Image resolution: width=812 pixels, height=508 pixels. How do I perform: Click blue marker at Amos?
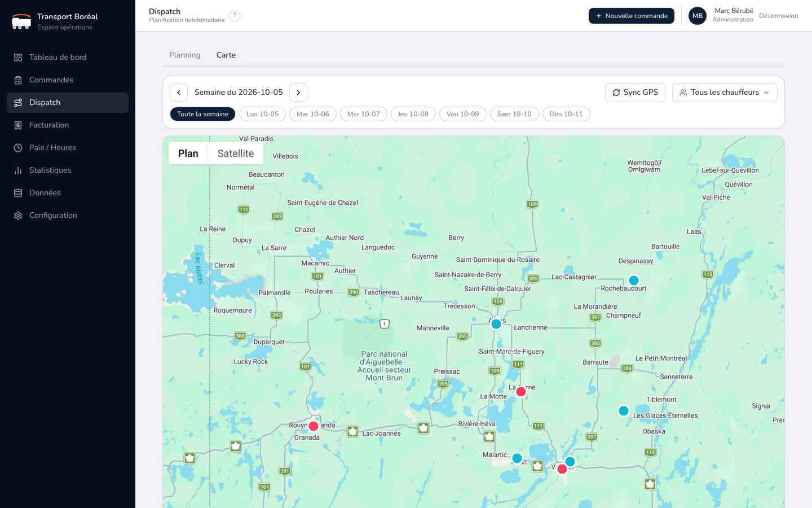[496, 324]
